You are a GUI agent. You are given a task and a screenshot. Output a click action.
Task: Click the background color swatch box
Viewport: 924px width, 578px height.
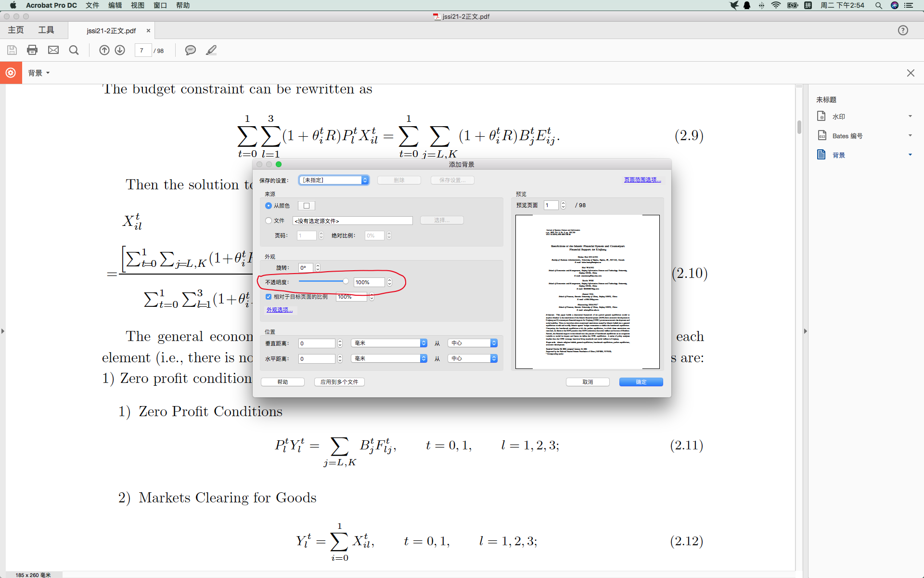(x=307, y=206)
